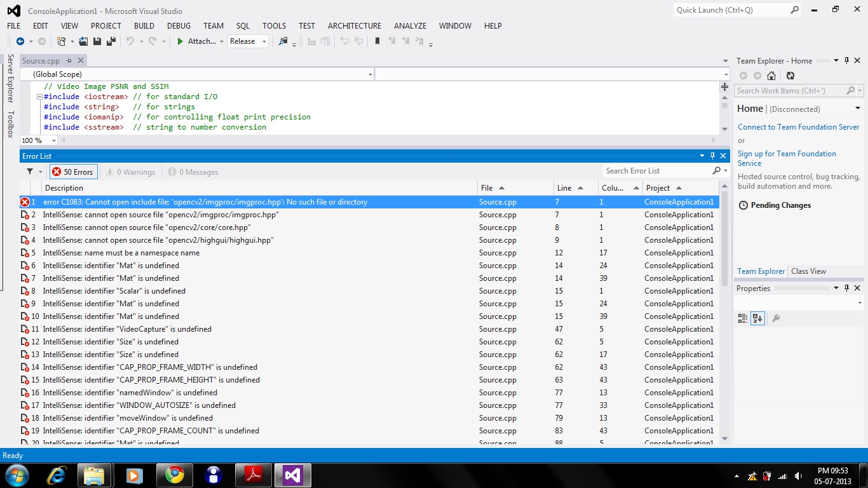Open the Search Work Items dropdown arrow
Screen dimensions: 868x488
(860, 91)
